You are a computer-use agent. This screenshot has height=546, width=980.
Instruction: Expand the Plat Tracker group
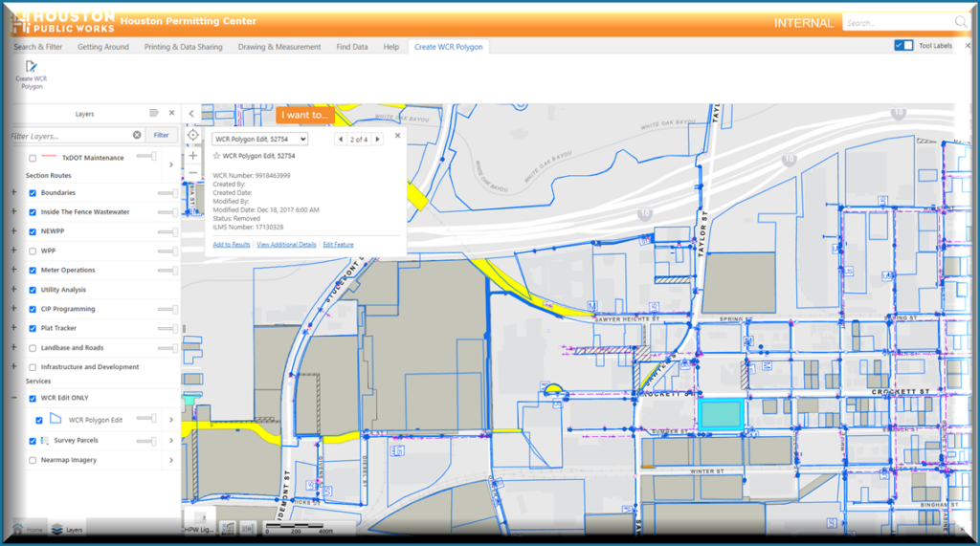(x=13, y=327)
